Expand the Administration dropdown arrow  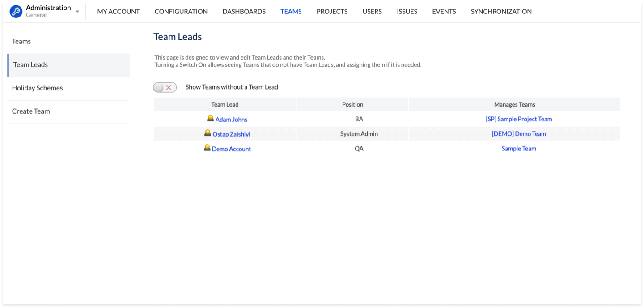[77, 12]
